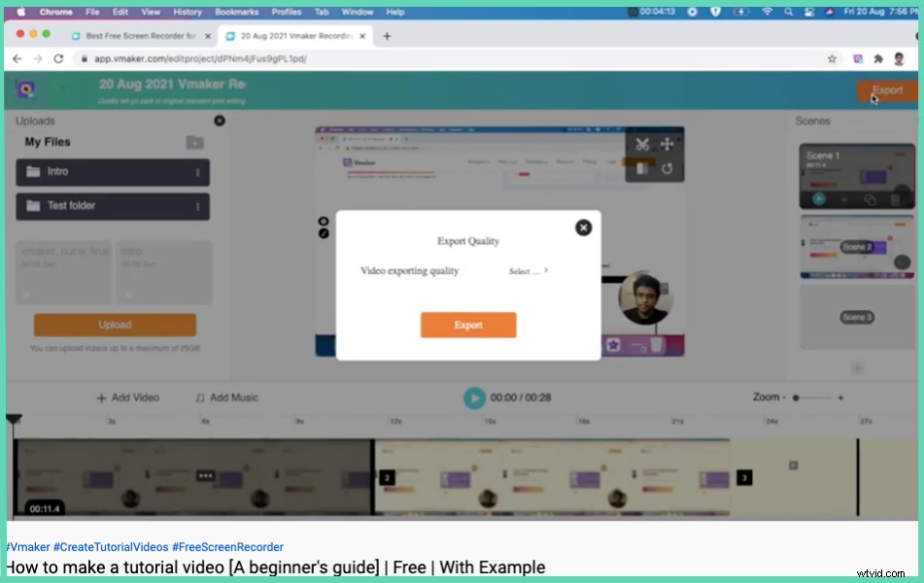This screenshot has height=583, width=924.
Task: Open the Bookmarks menu in the menu bar
Action: 236,12
